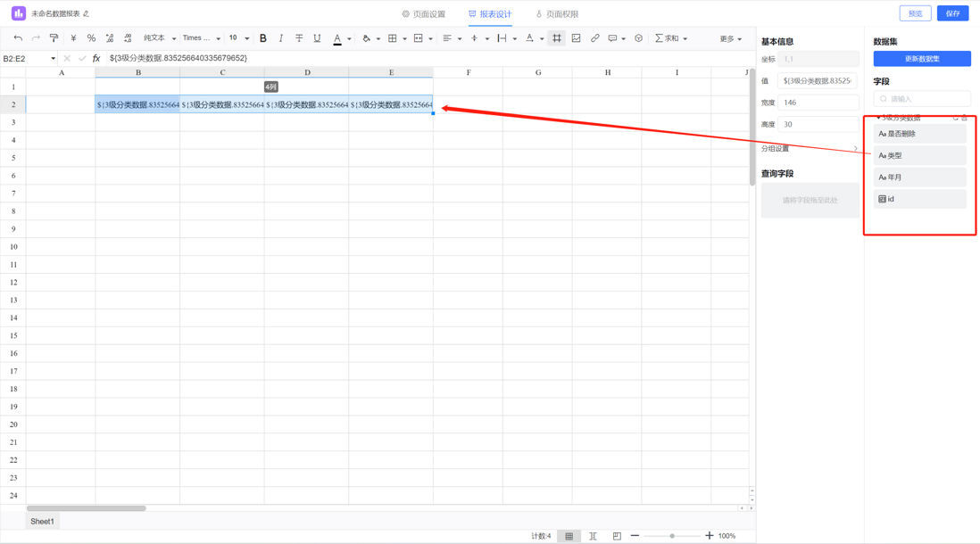Undo the last edit
The width and height of the screenshot is (980, 544).
click(x=18, y=38)
